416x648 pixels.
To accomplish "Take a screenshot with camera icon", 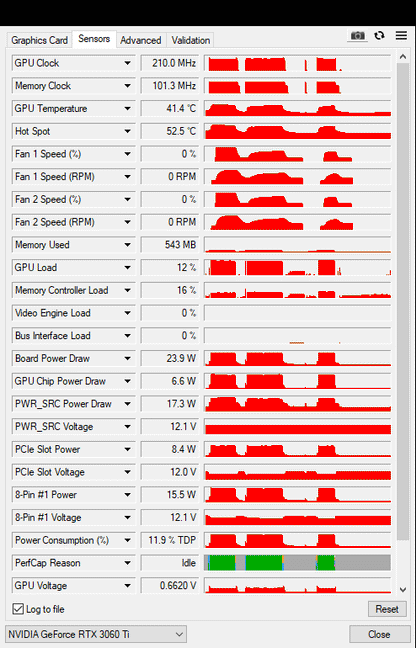I will (x=358, y=36).
